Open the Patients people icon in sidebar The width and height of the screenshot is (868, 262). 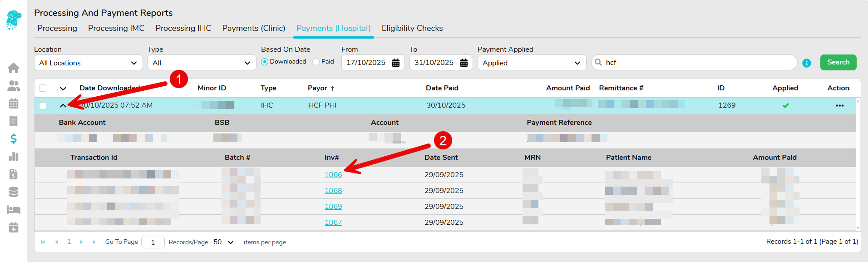coord(14,86)
